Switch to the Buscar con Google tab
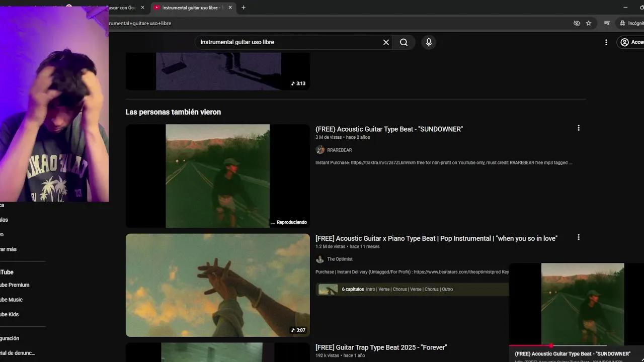 pos(122,8)
